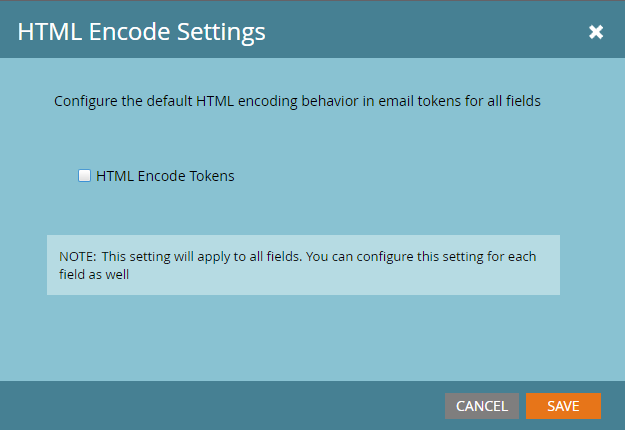Cancel the HTML encode changes
Image resolution: width=625 pixels, height=430 pixels.
pyautogui.click(x=482, y=406)
